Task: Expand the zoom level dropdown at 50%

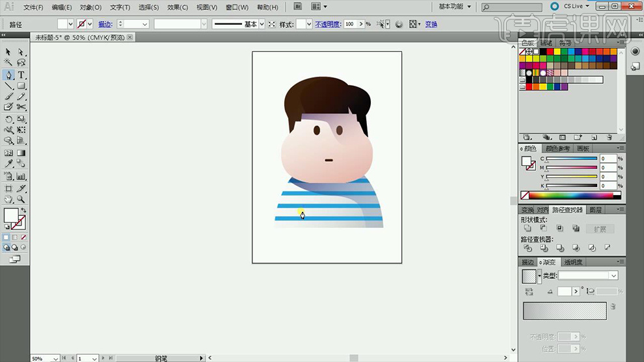Action: (55, 358)
